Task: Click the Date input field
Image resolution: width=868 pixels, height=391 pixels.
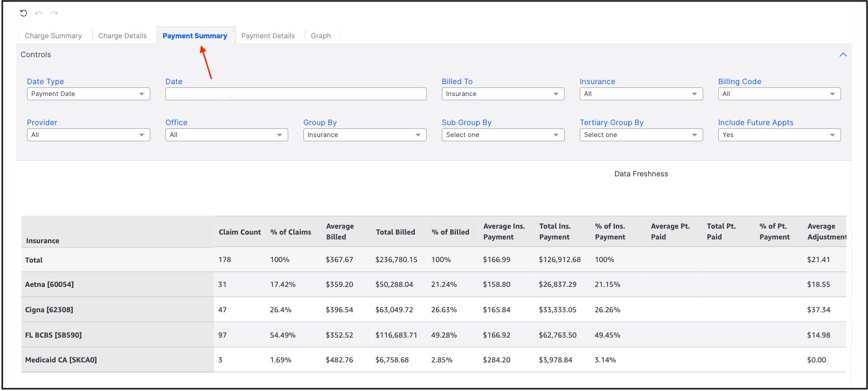Action: [x=295, y=94]
